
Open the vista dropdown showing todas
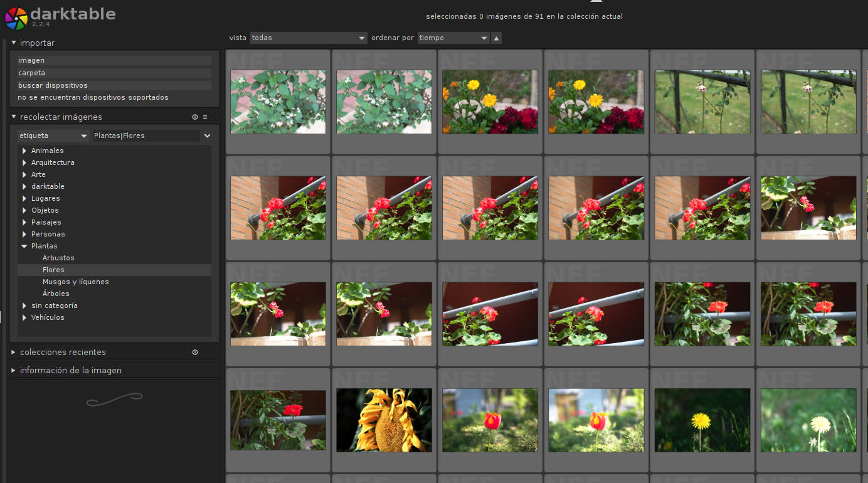click(x=309, y=38)
